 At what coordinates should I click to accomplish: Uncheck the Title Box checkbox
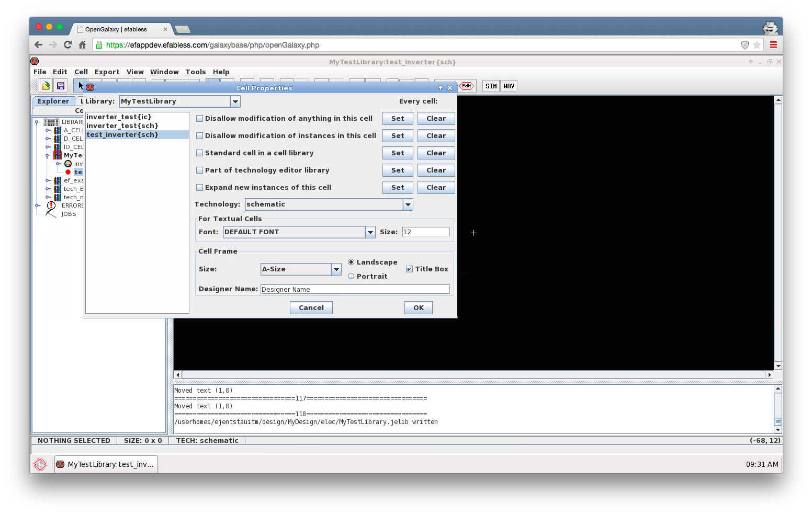tap(409, 269)
